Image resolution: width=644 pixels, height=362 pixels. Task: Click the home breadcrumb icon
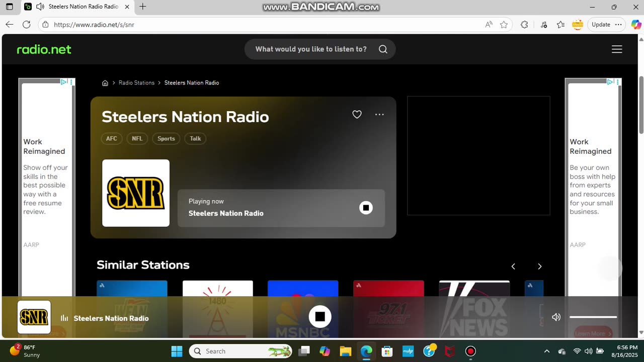pyautogui.click(x=105, y=83)
